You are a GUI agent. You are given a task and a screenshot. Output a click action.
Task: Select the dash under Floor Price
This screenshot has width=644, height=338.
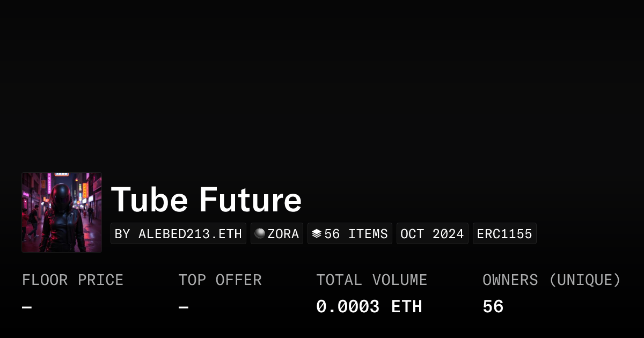tap(27, 307)
